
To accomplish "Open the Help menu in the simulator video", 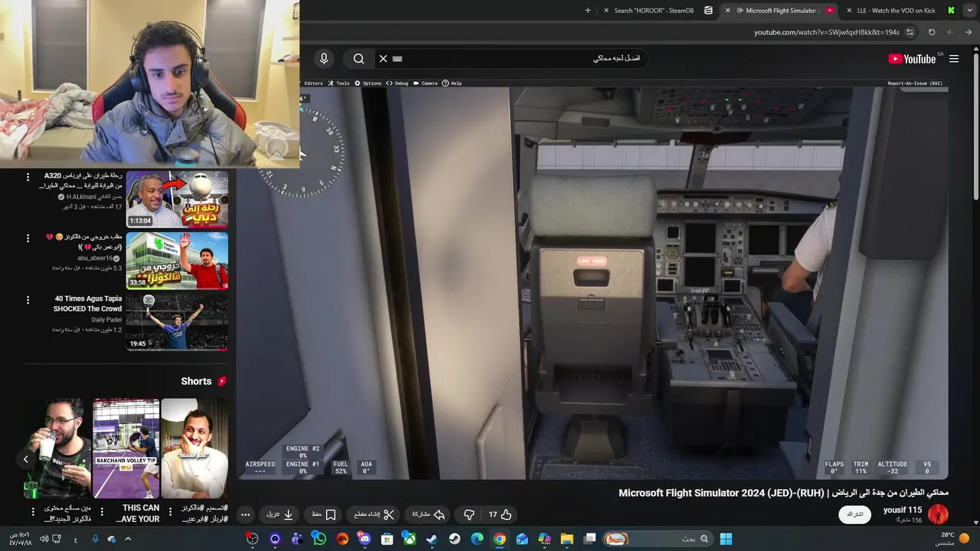I will pos(452,83).
